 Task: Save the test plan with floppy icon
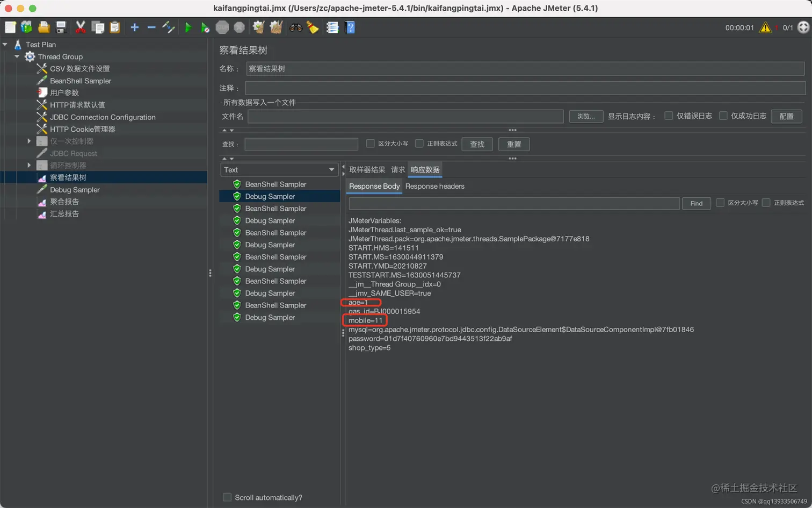pos(61,27)
